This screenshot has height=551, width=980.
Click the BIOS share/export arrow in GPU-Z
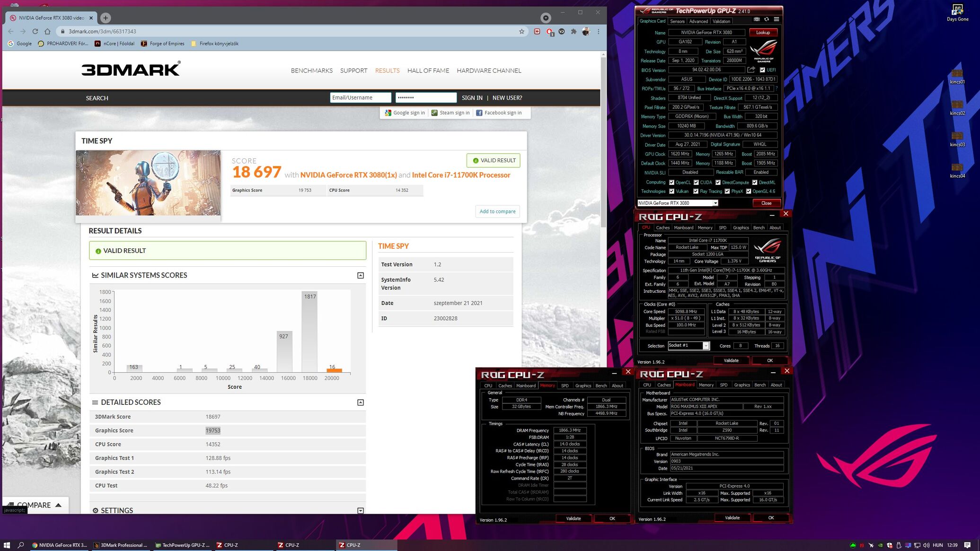click(x=751, y=70)
